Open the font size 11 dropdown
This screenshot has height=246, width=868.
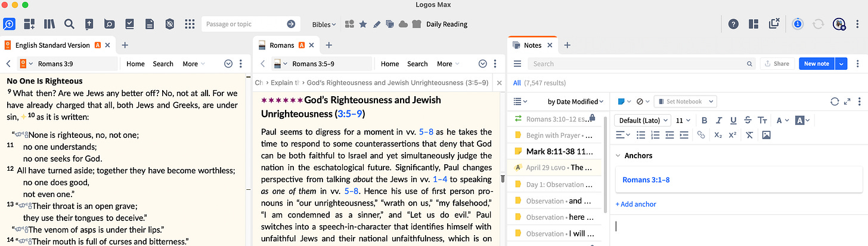pos(683,120)
